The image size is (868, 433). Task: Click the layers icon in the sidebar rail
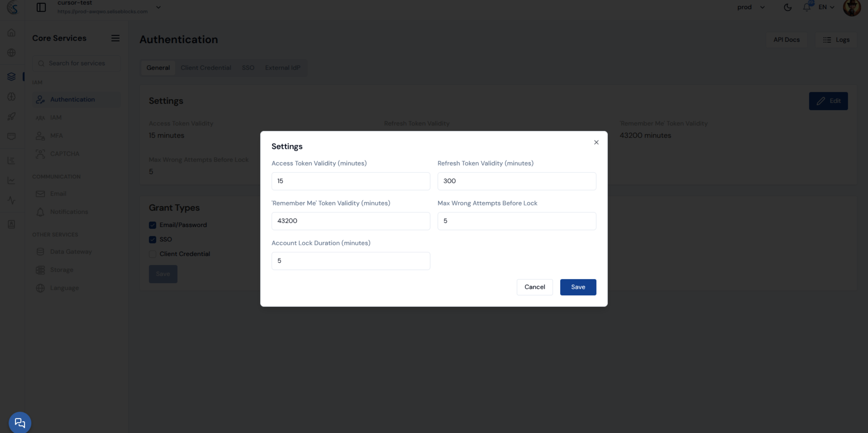pos(12,76)
